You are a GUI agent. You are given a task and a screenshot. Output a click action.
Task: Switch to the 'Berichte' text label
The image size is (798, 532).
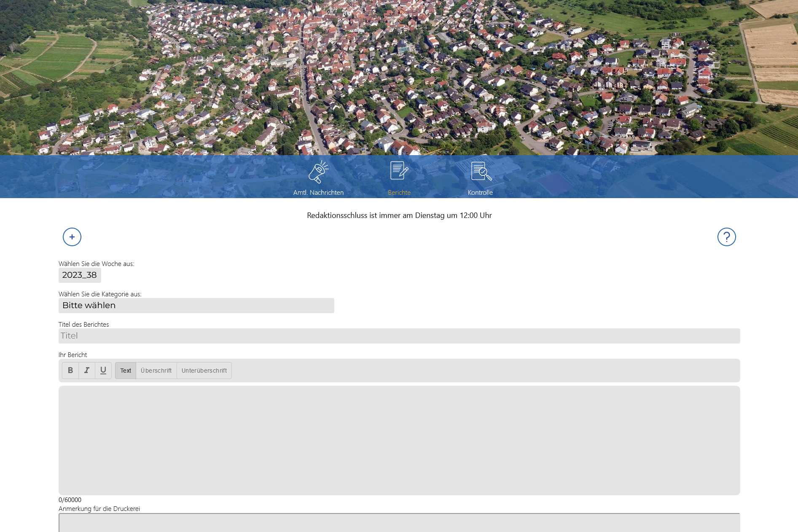[399, 193]
